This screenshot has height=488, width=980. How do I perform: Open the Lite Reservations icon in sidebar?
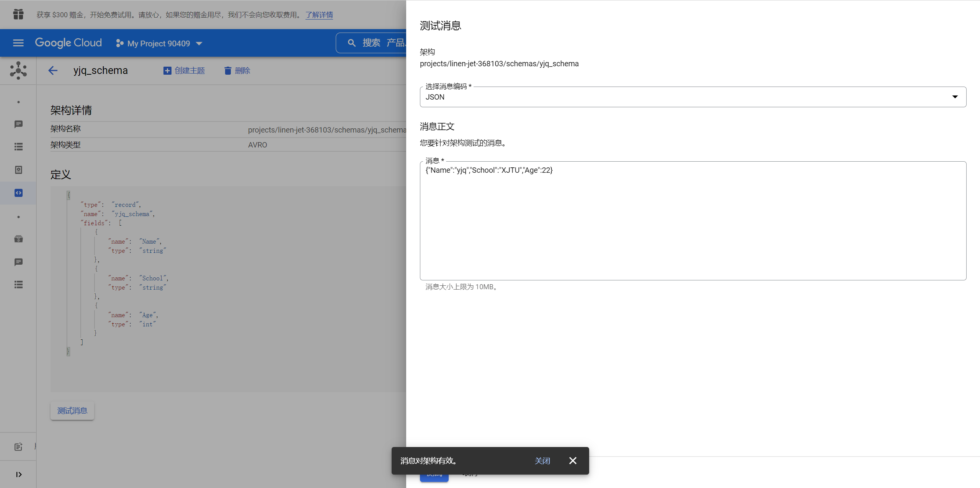pos(18,239)
